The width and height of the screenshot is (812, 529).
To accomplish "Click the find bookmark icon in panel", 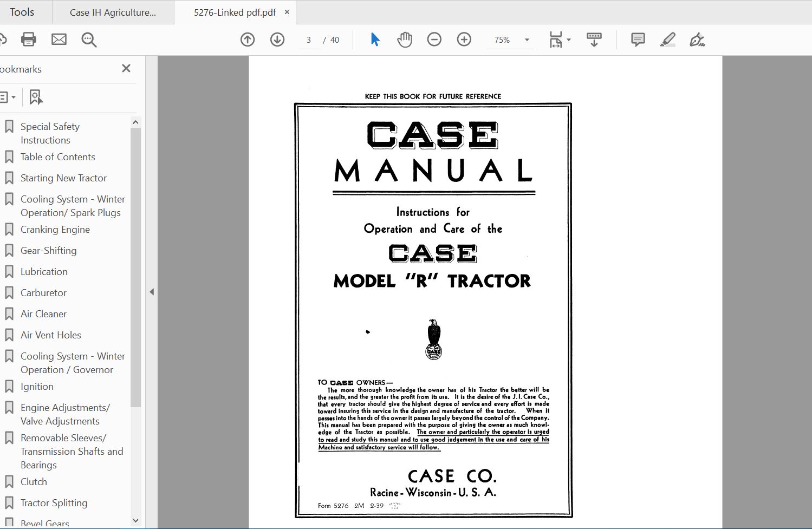I will pos(36,97).
